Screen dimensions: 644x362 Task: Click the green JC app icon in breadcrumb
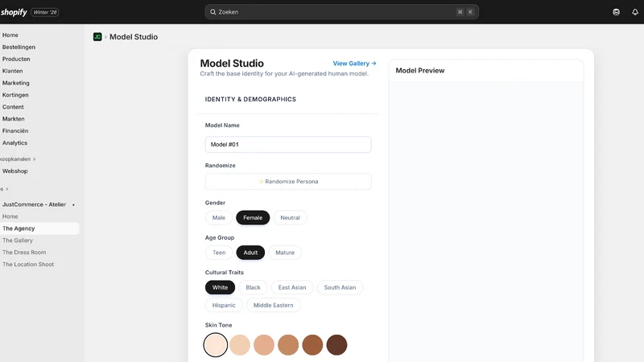tap(97, 37)
